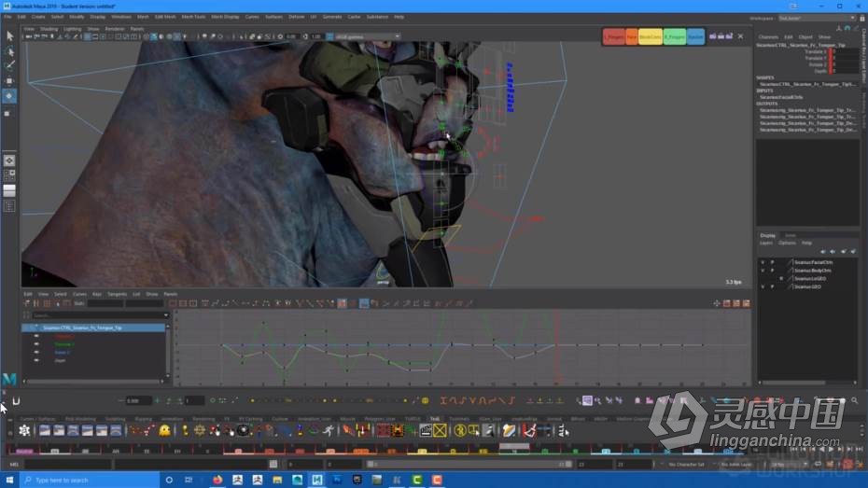Click the red L_Fingers button
868x488 pixels.
(613, 36)
